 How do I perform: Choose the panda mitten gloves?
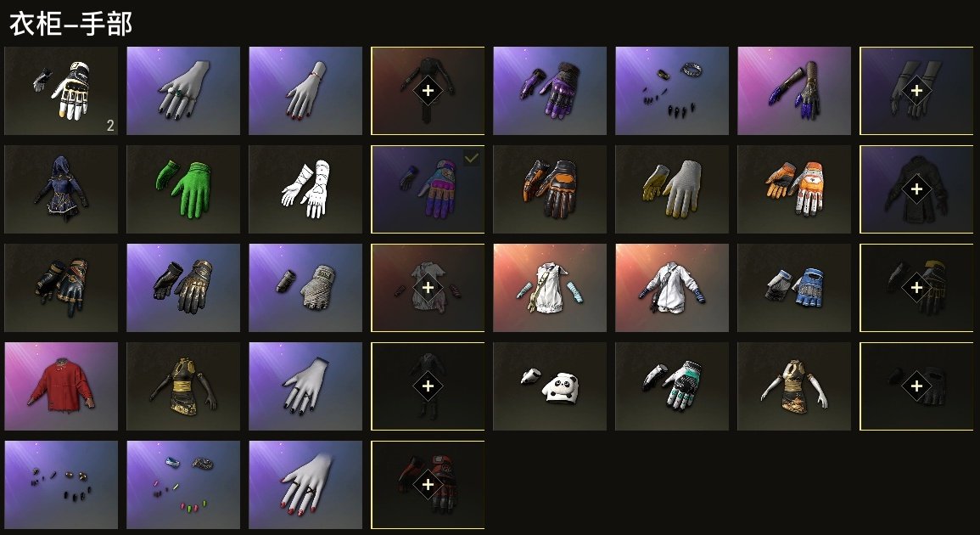[x=549, y=386]
